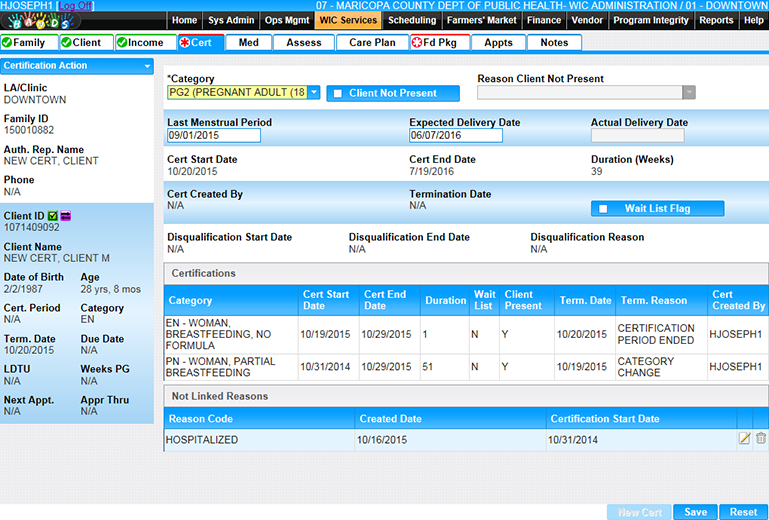Click the Save button
This screenshot has height=520, width=769.
tap(695, 512)
